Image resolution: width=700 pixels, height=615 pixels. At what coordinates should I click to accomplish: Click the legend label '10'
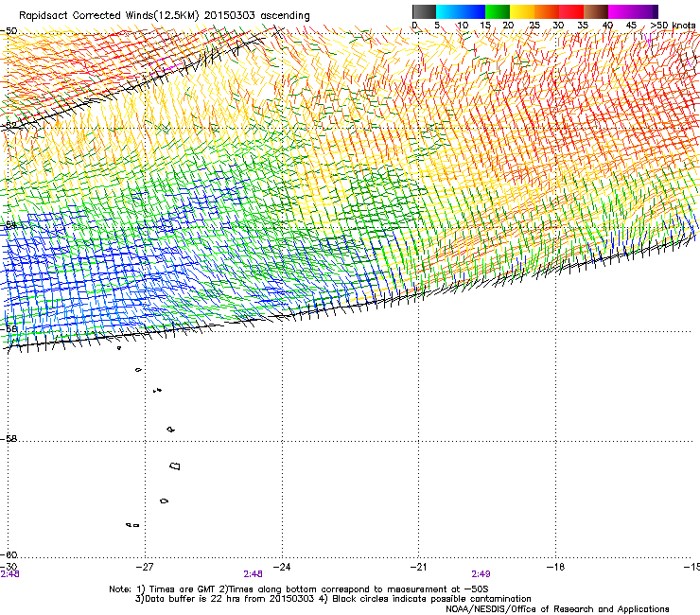[x=463, y=26]
